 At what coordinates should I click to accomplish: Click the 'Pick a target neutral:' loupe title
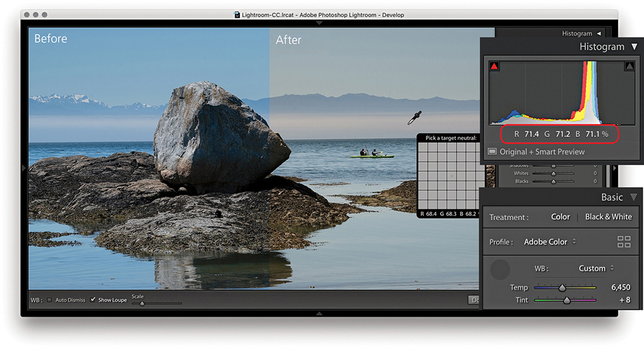click(x=451, y=138)
